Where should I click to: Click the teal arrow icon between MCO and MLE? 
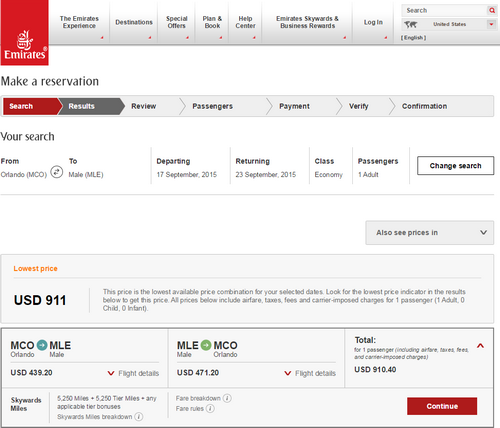(x=42, y=345)
